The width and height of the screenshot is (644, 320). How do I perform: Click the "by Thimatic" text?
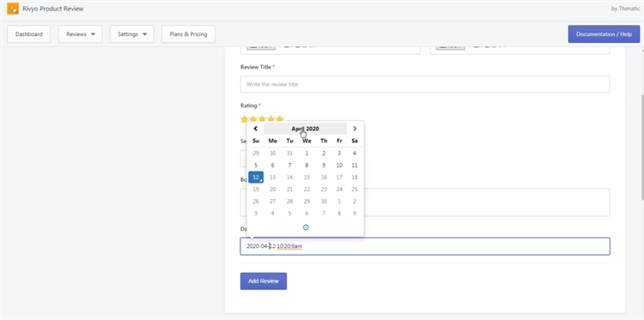pos(625,9)
